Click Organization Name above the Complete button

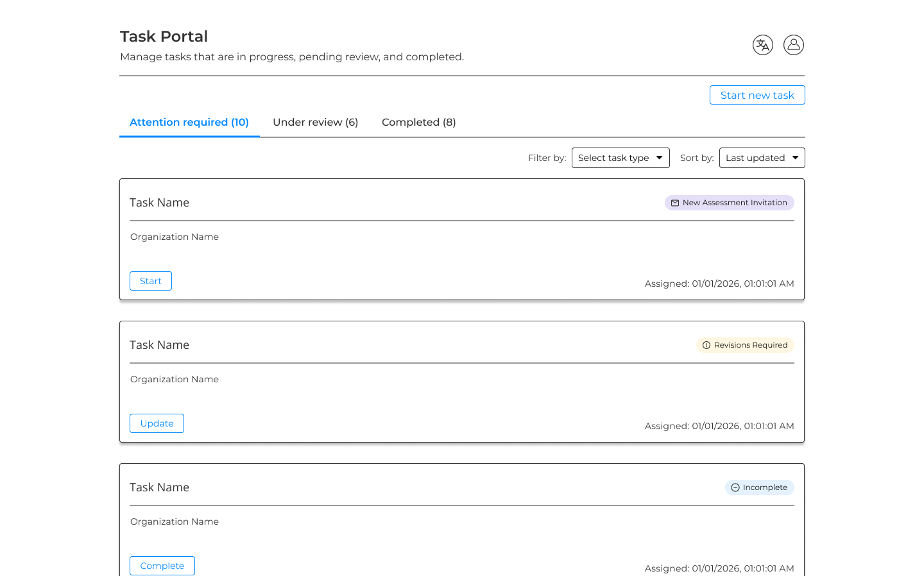point(175,521)
